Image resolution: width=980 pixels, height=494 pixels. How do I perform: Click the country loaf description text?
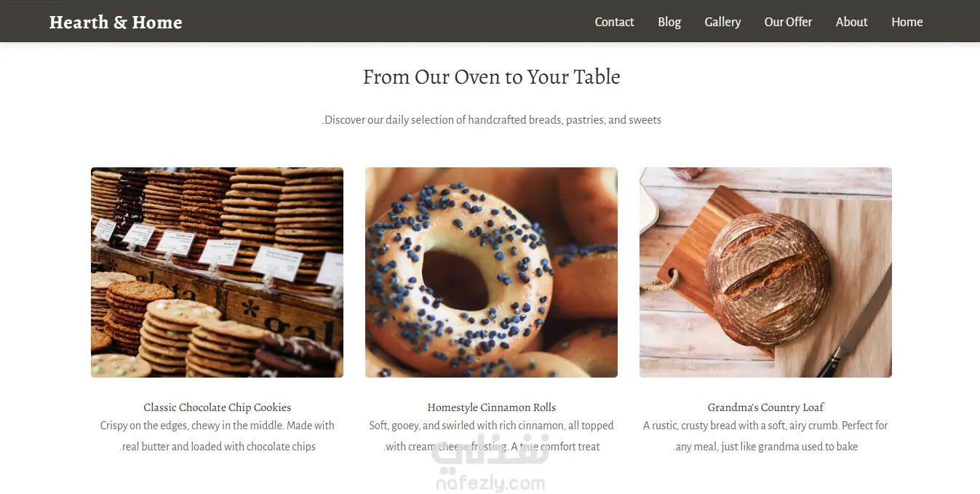point(765,436)
